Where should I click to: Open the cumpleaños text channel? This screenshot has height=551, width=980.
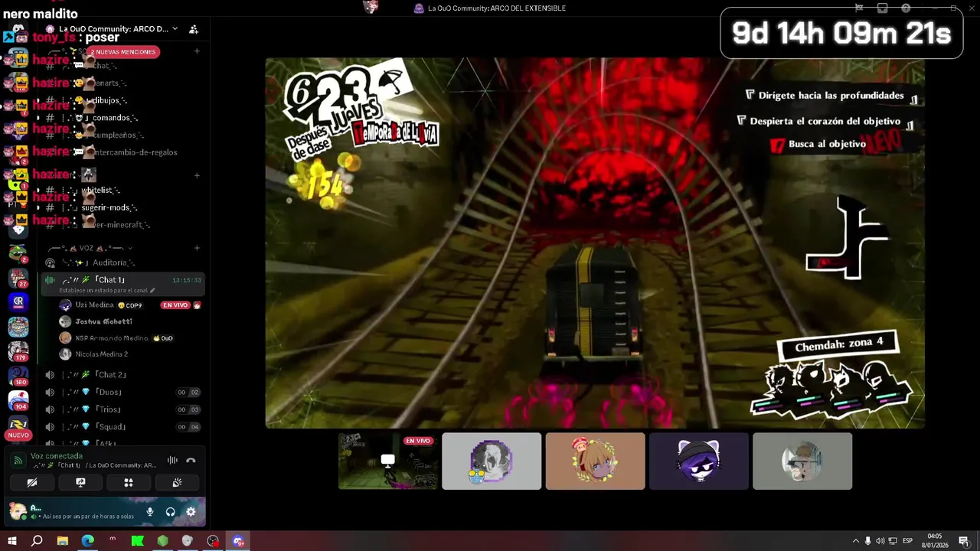pos(122,135)
